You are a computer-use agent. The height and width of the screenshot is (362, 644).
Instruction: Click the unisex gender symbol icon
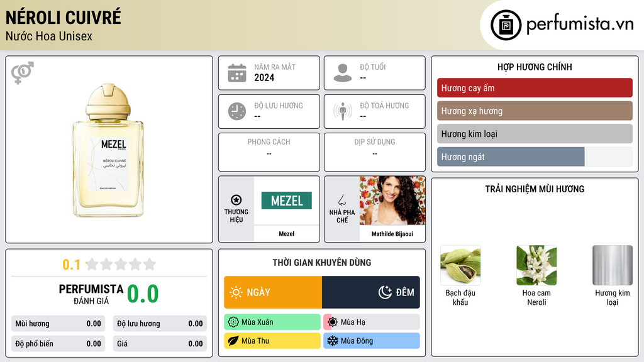(23, 73)
